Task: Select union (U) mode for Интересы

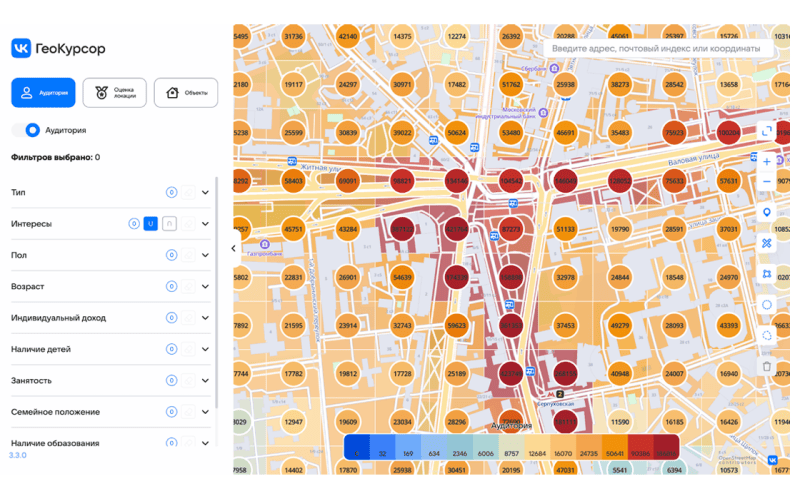Action: [151, 224]
